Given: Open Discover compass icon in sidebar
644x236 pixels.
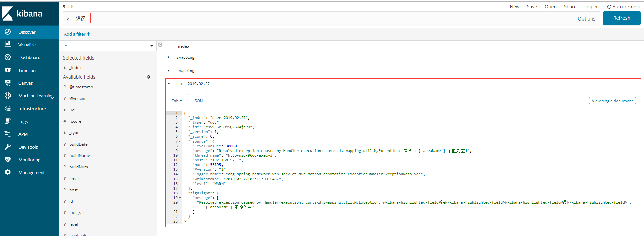Looking at the screenshot, I should pyautogui.click(x=8, y=32).
